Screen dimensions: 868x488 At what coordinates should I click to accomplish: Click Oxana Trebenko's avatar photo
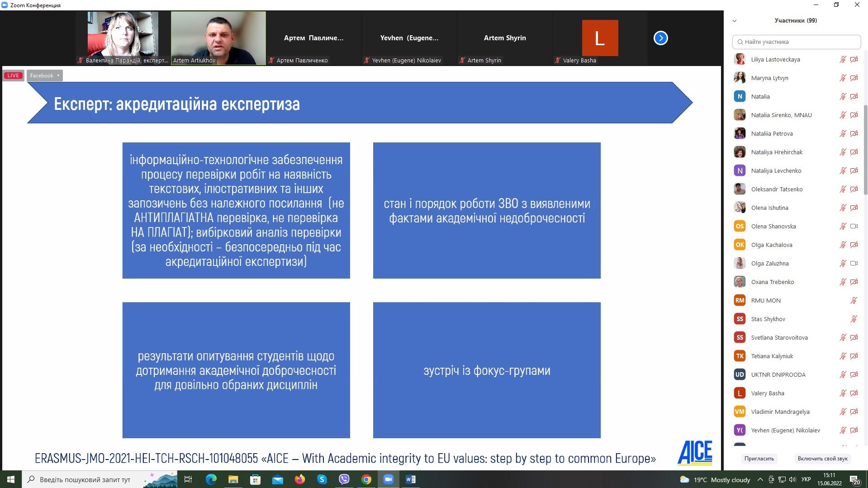click(x=740, y=282)
